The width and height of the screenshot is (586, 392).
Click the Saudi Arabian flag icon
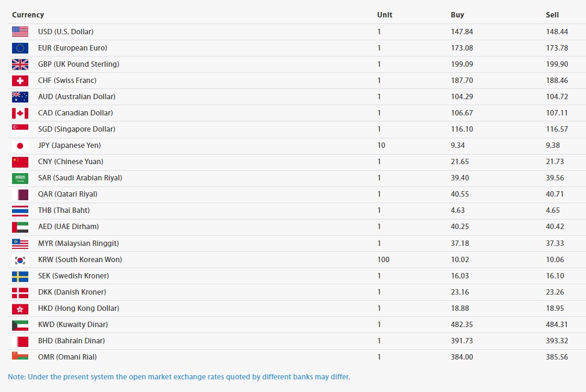click(20, 178)
